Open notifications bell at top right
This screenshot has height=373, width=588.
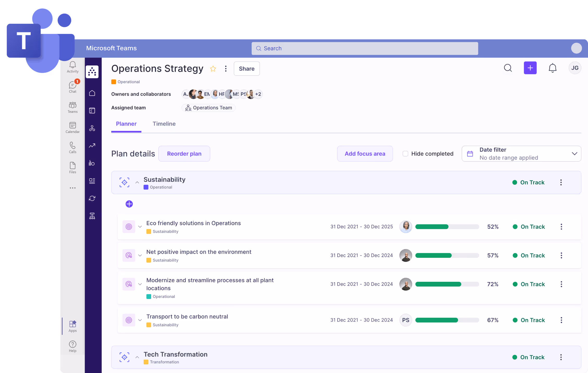[x=552, y=68]
